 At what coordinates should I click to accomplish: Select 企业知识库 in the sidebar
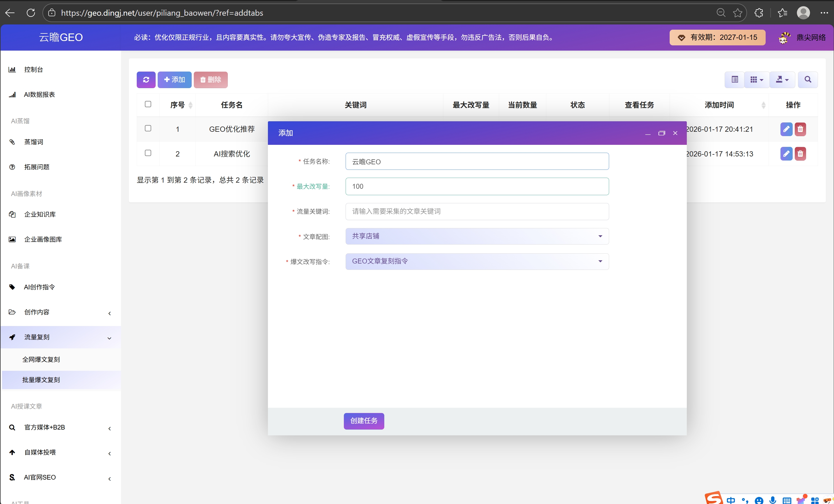pos(40,214)
